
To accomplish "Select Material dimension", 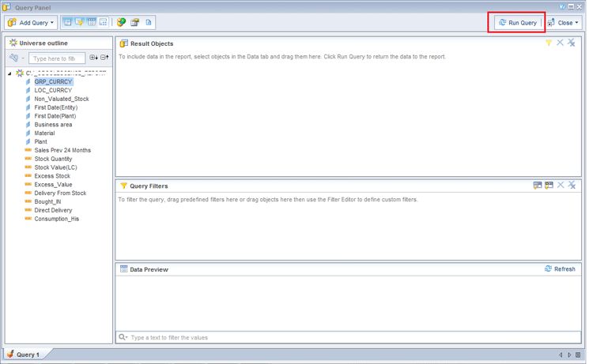I will [x=44, y=133].
